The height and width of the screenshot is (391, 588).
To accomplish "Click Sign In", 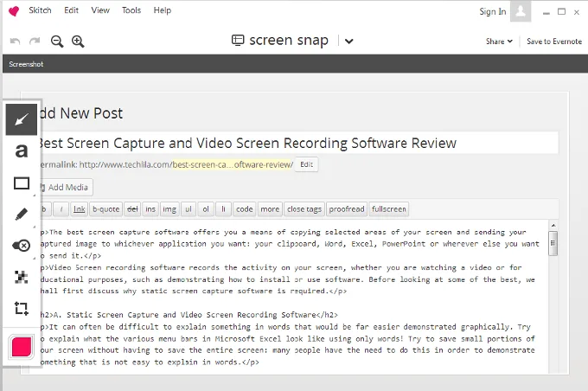I will [x=493, y=11].
